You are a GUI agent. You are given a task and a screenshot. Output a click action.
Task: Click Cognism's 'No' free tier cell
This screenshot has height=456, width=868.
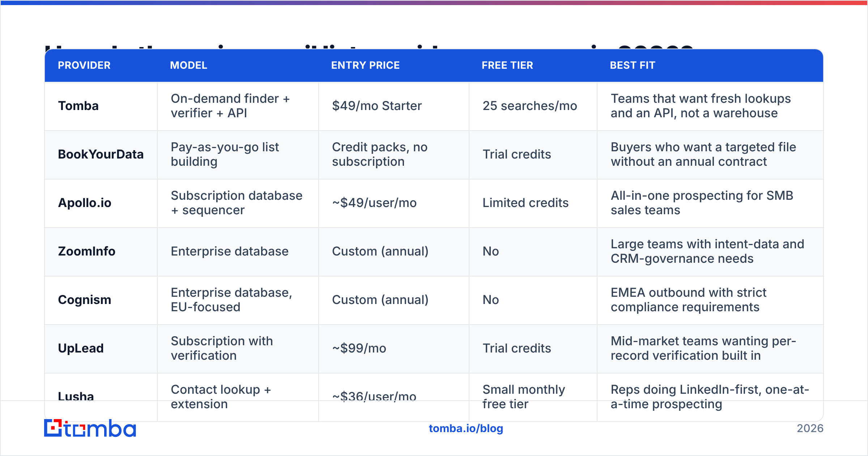tap(533, 300)
